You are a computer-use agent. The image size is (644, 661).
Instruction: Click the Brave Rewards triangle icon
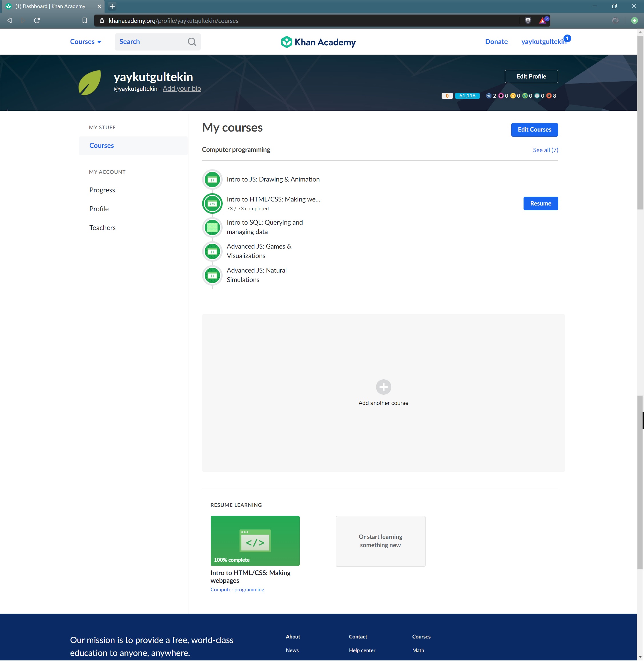544,20
